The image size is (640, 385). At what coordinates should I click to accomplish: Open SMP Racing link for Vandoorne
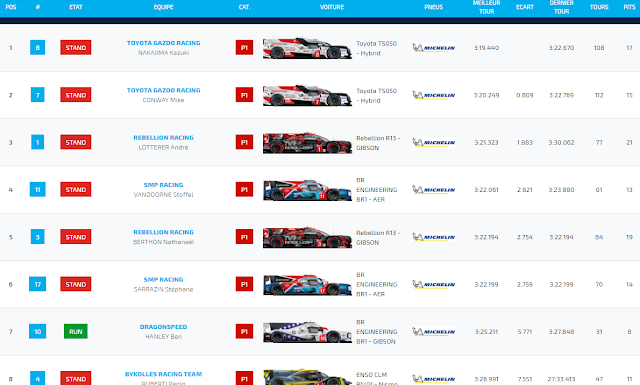pos(163,185)
